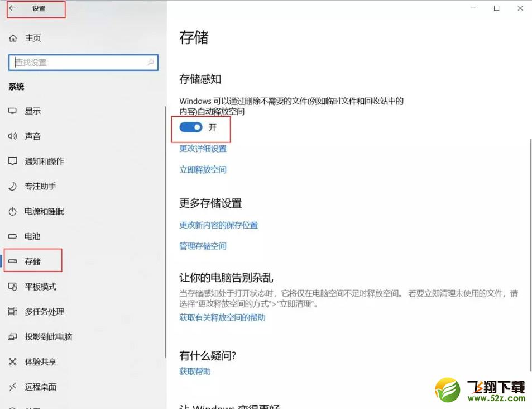Click 获取帮助 under 有什么疑问

pyautogui.click(x=194, y=371)
